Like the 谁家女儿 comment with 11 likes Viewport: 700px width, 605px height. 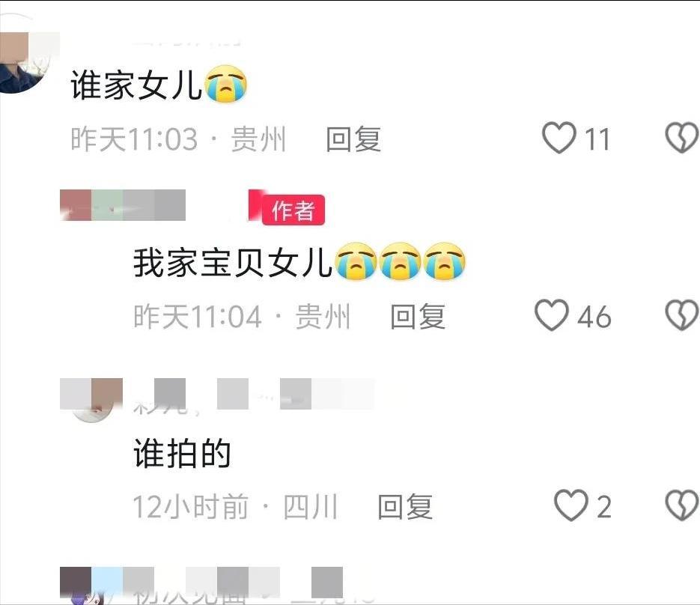559,138
